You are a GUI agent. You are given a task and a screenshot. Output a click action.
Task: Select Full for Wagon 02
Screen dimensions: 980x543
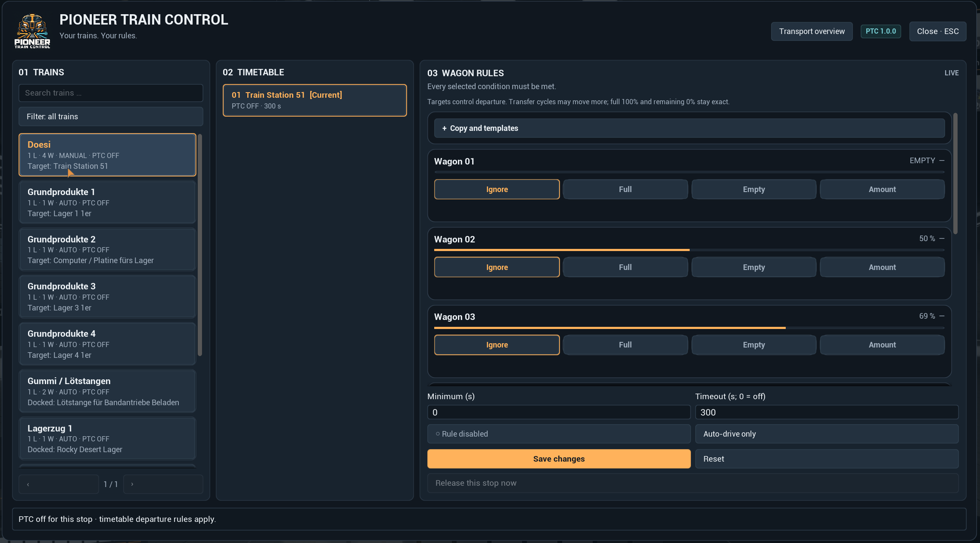pos(625,267)
